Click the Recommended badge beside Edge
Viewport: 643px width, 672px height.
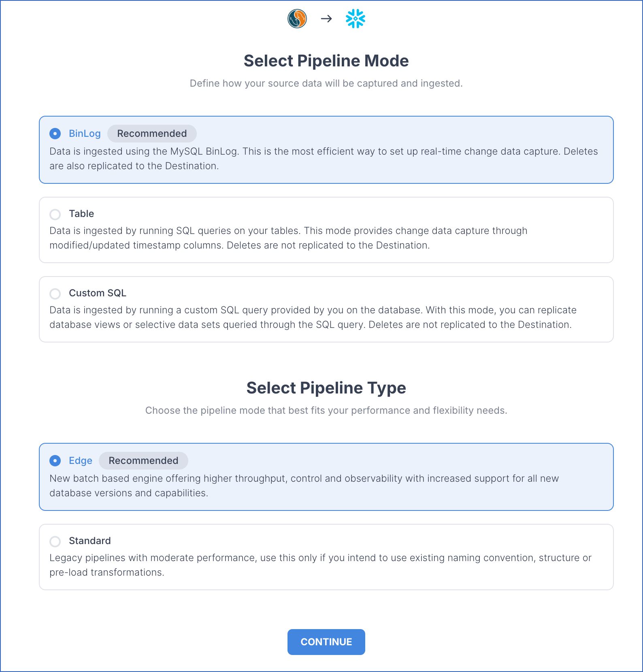[143, 461]
